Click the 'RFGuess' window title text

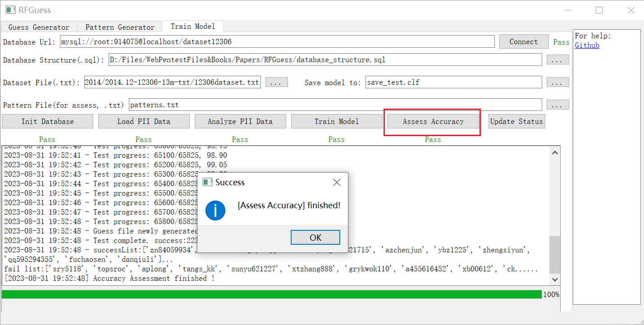(x=35, y=10)
